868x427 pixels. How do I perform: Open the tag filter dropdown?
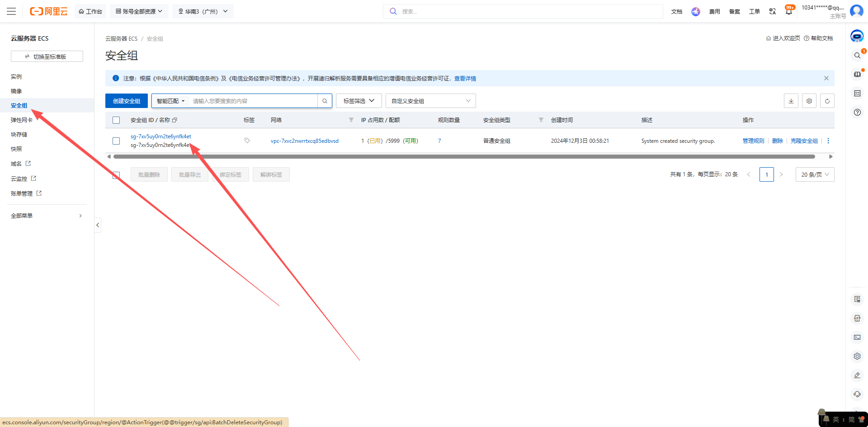(359, 101)
